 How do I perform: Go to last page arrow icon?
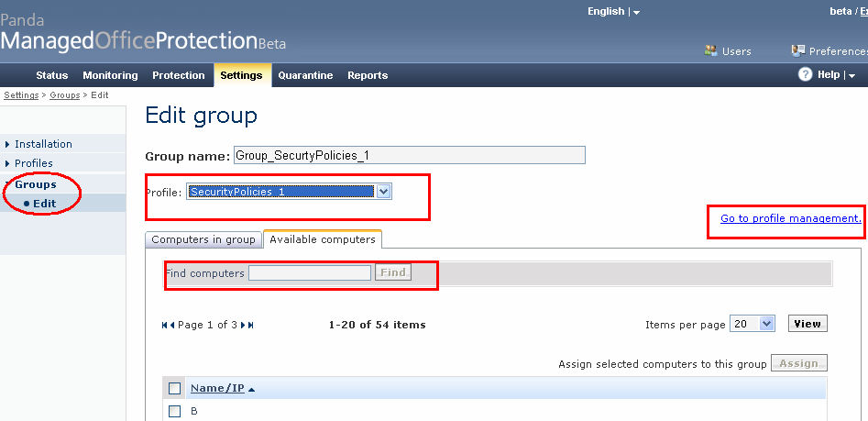251,326
